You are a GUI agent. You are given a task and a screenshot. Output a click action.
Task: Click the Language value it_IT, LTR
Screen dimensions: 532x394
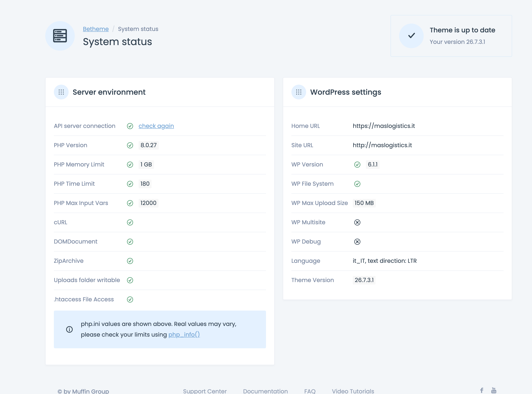385,261
